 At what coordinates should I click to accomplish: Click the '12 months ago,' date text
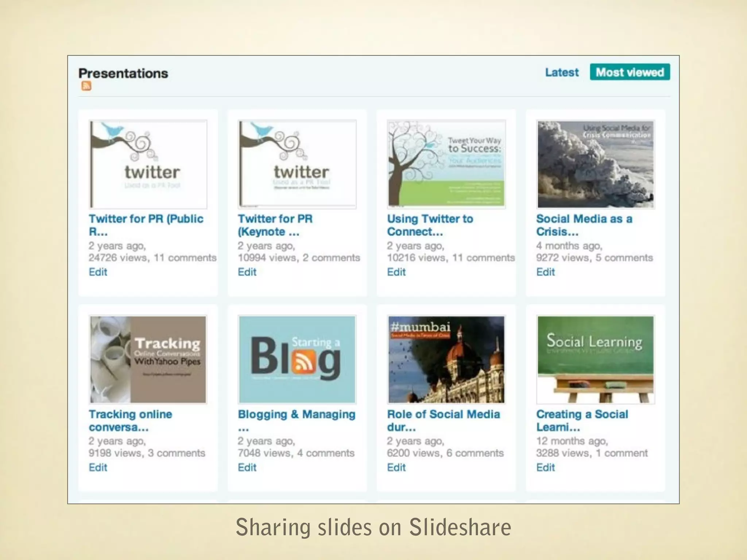[x=572, y=441]
